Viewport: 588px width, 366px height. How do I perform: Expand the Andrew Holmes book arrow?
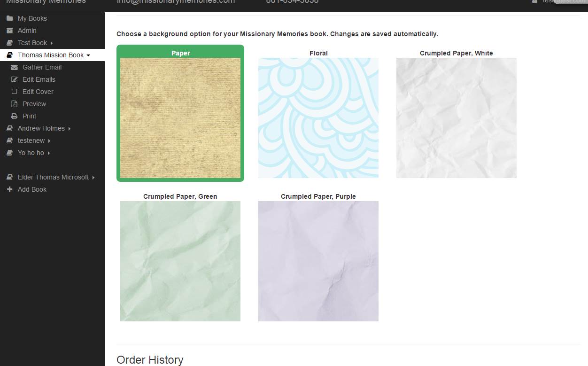(70, 129)
